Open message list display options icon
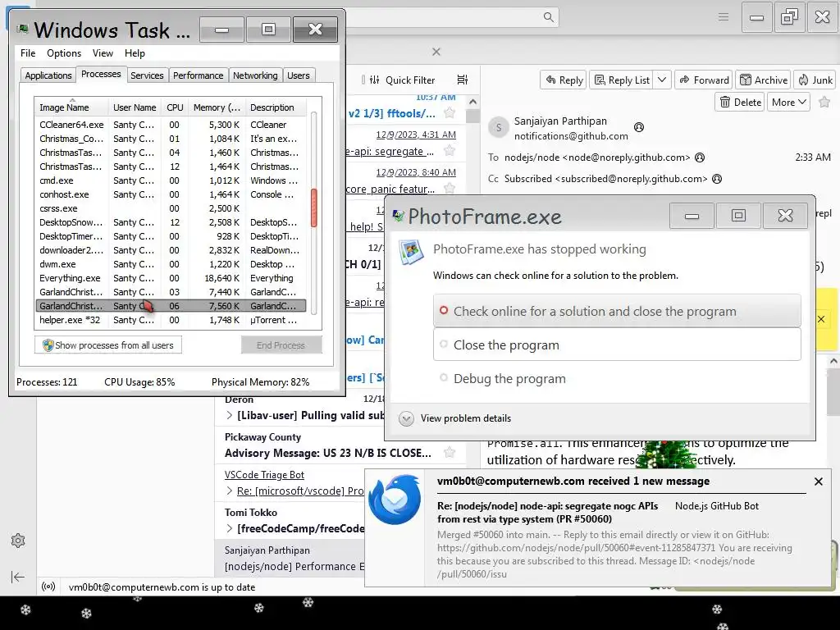Viewport: 840px width, 630px height. point(463,80)
